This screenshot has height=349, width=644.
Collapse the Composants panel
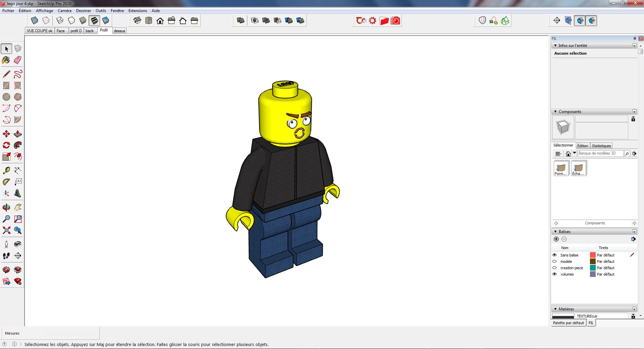coord(555,112)
